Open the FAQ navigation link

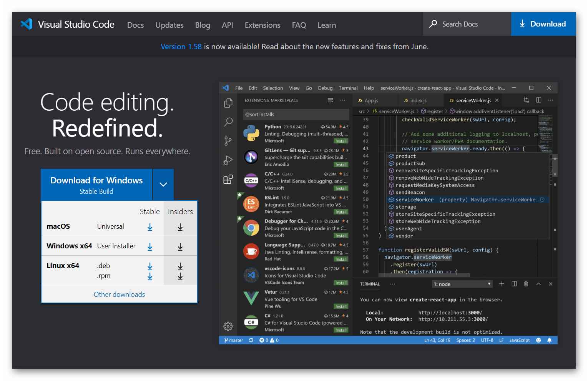(x=299, y=25)
